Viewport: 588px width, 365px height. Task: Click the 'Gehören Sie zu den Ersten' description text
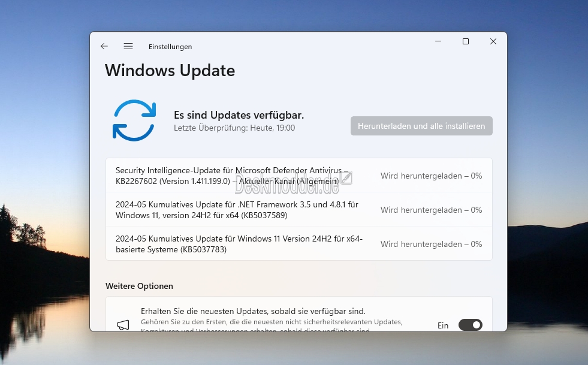click(x=272, y=326)
